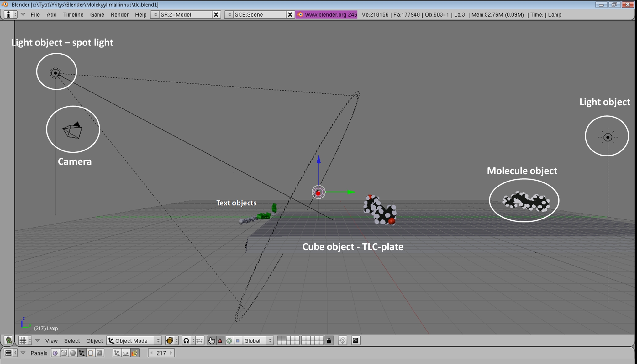This screenshot has height=364, width=637.
Task: Switch to Scene context button
Action: (x=99, y=353)
